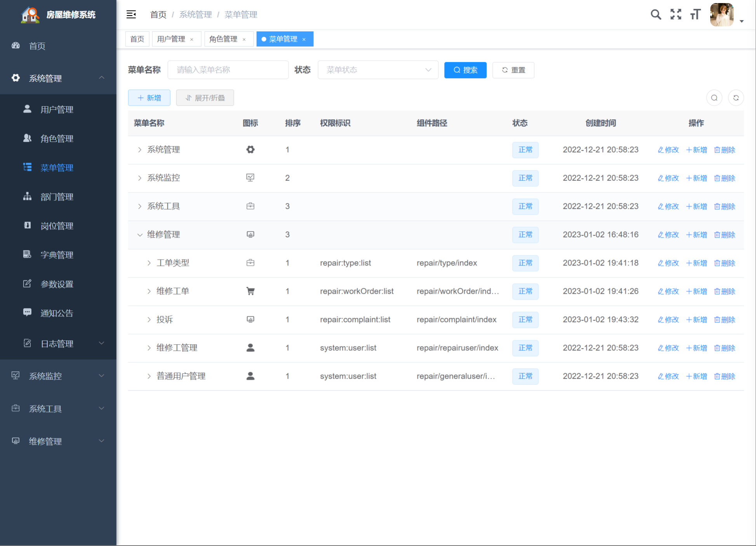Open 字典管理 in the sidebar
756x546 pixels.
(57, 255)
